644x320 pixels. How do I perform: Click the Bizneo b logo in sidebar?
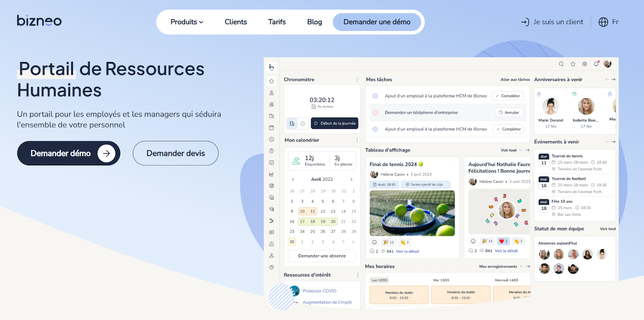click(x=272, y=67)
